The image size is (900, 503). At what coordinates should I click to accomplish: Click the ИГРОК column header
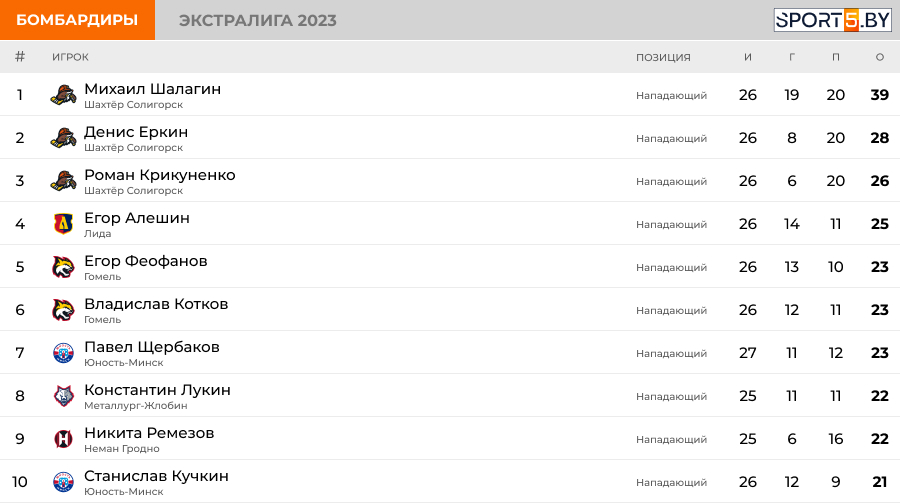click(x=70, y=57)
